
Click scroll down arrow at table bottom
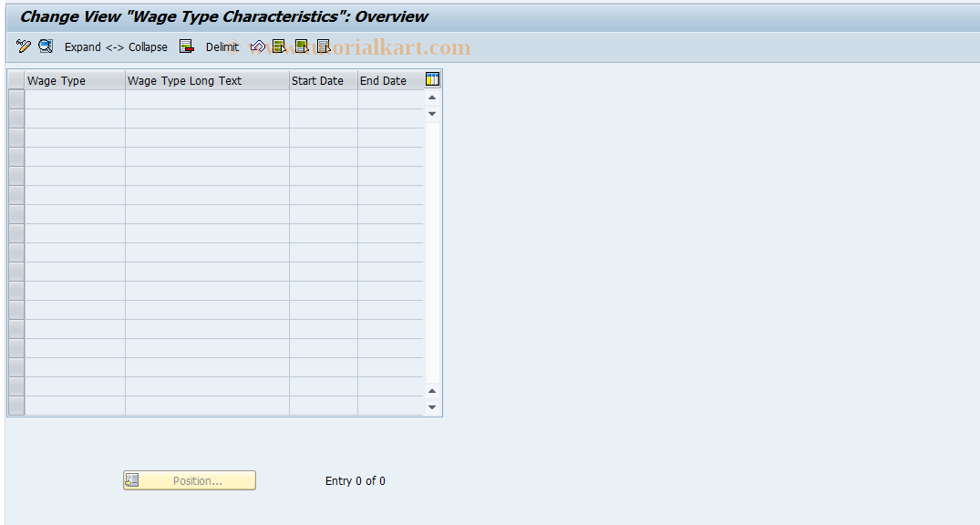coord(432,407)
